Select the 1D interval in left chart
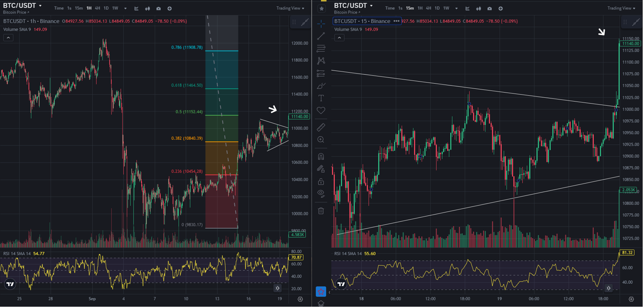The width and height of the screenshot is (644, 308). tap(106, 8)
